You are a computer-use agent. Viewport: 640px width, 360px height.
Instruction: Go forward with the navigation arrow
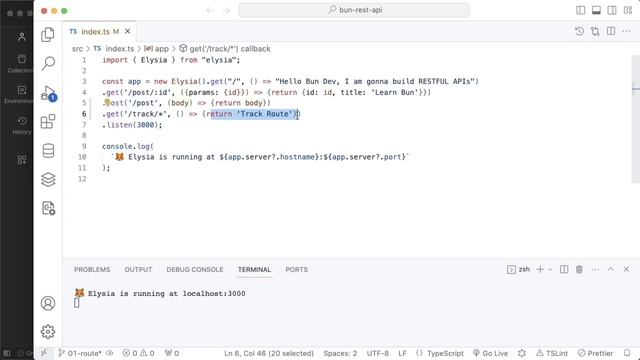pyautogui.click(x=226, y=10)
